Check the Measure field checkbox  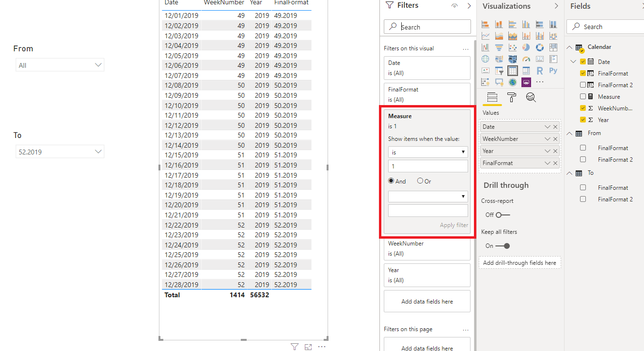(583, 96)
